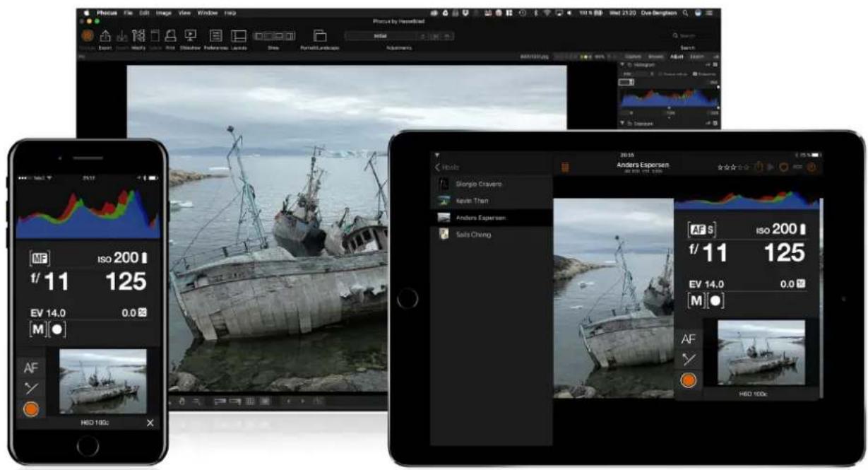The width and height of the screenshot is (868, 470).
Task: Collapse the Histogram section in Mac Phocus panel
Action: point(622,64)
